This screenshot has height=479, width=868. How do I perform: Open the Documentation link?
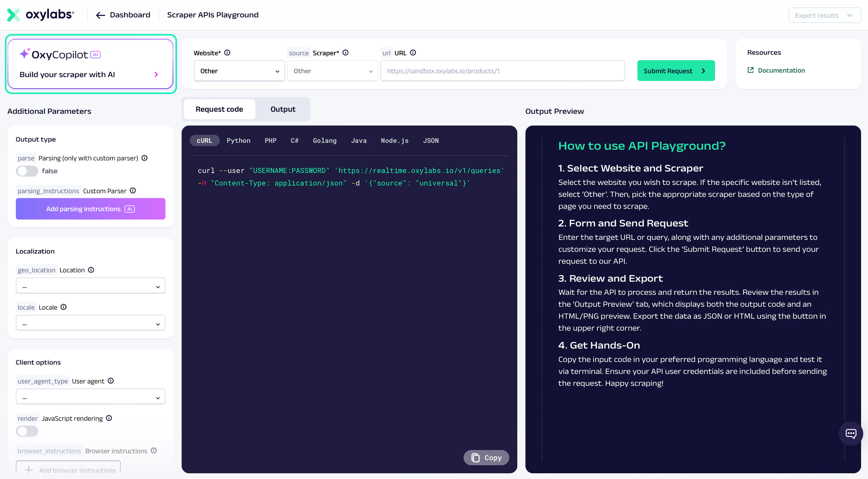click(x=781, y=70)
